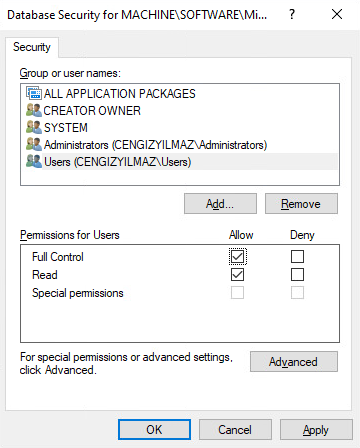Click the Users group icon
Image resolution: width=360 pixels, height=448 pixels.
(34, 161)
